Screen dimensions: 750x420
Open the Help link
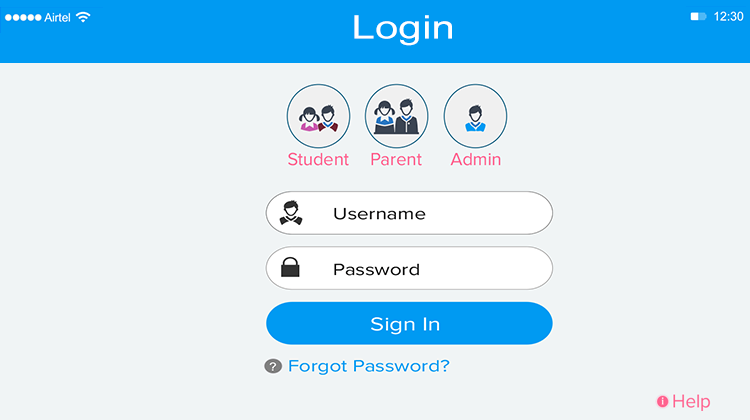[x=691, y=401]
